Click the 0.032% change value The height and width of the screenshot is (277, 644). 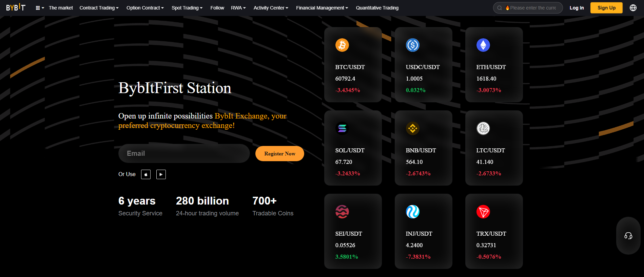tap(415, 90)
